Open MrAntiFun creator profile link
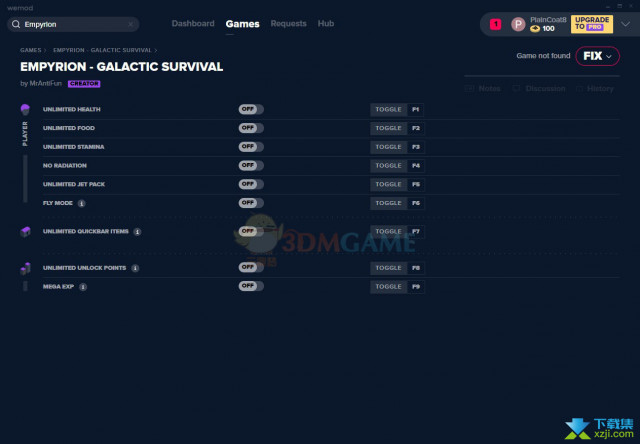Screen dimensions: 640x444 (45, 83)
